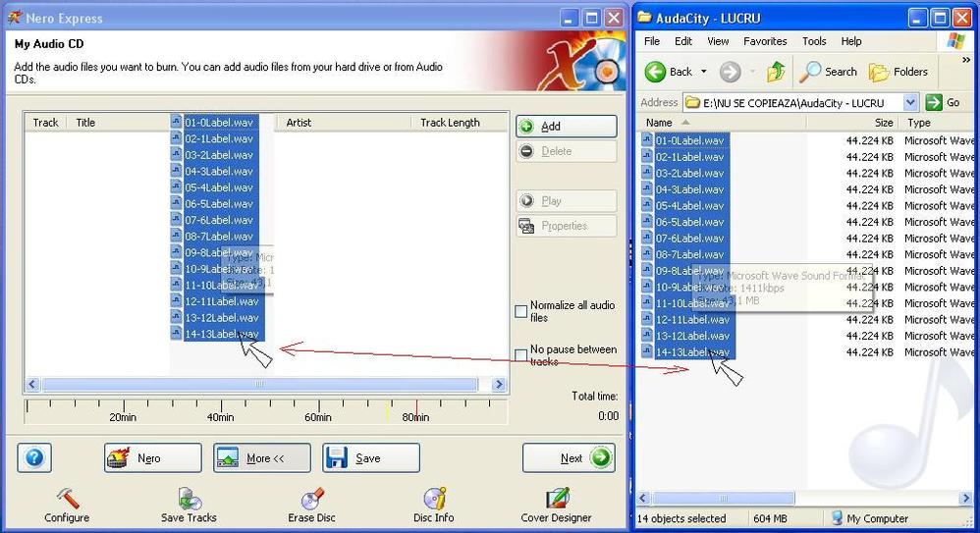Click the Nero track list horizontal scrollbar thumb
Screen dimensions: 980x533
pyautogui.click(x=259, y=384)
